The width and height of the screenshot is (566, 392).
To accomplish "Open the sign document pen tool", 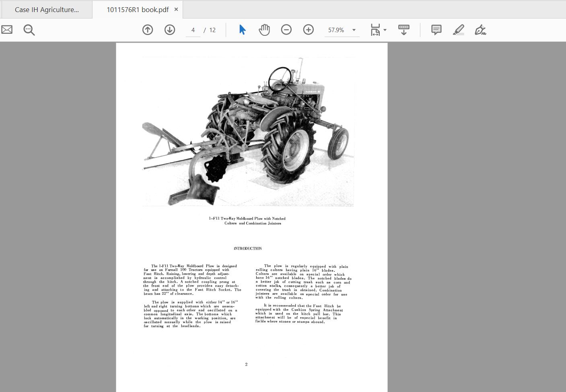I will click(480, 30).
